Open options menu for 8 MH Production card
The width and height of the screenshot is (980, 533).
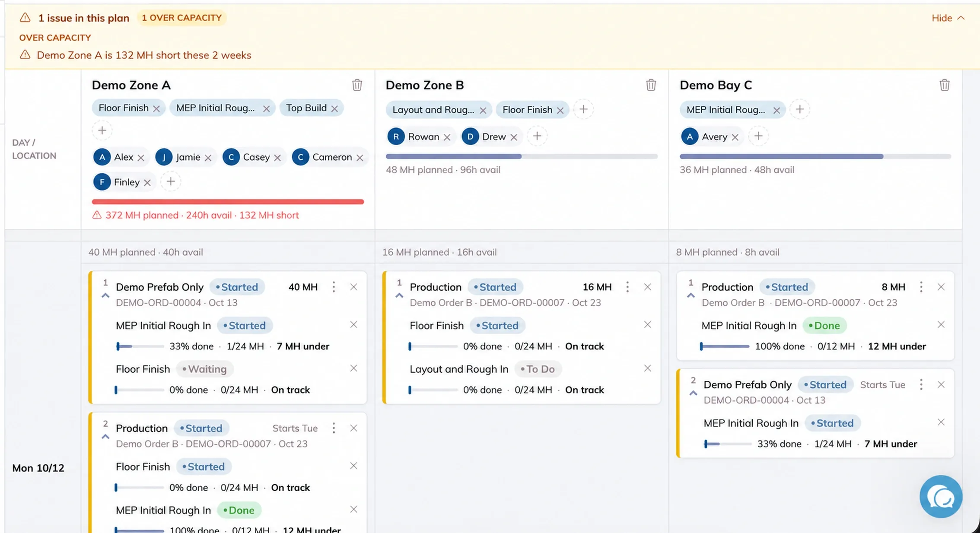tap(921, 287)
